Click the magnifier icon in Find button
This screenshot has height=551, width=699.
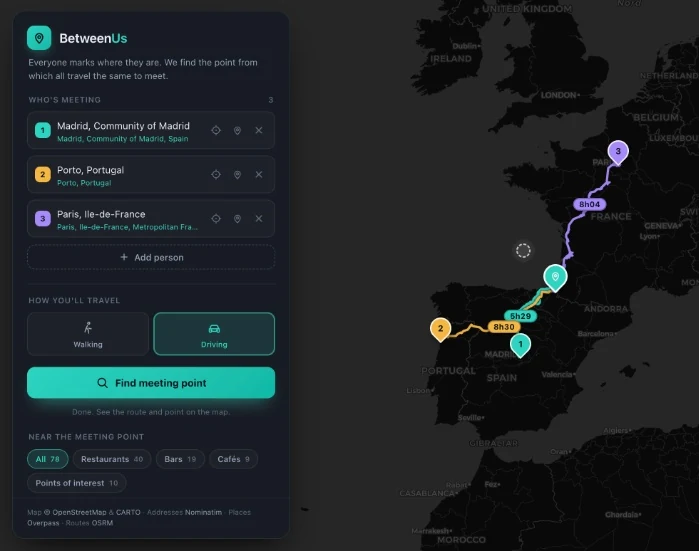[x=103, y=383]
